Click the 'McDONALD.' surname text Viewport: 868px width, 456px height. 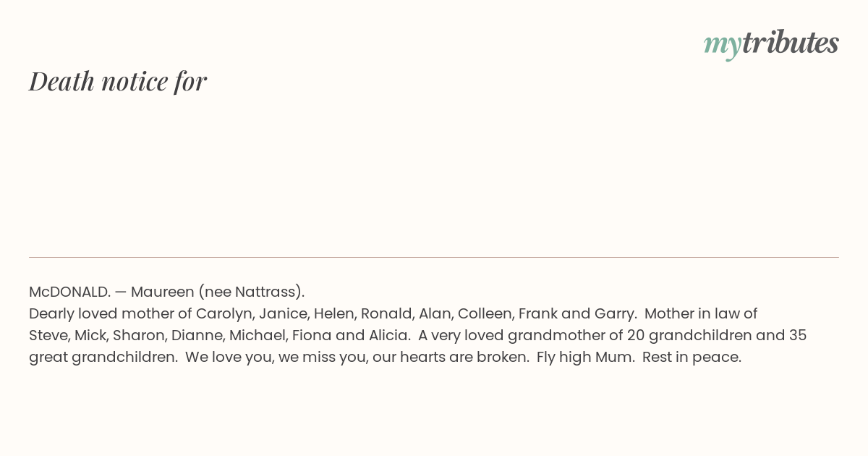[69, 292]
